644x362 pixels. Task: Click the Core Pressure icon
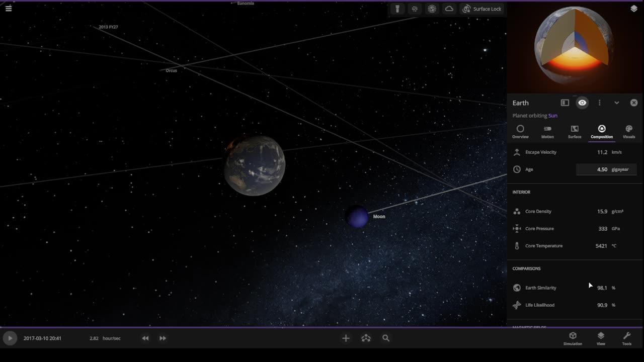(517, 229)
